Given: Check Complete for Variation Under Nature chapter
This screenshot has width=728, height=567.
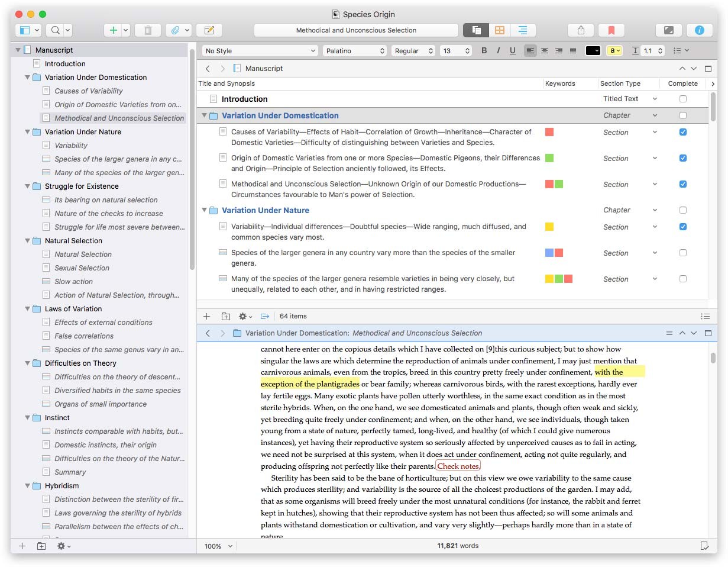Looking at the screenshot, I should (x=683, y=210).
